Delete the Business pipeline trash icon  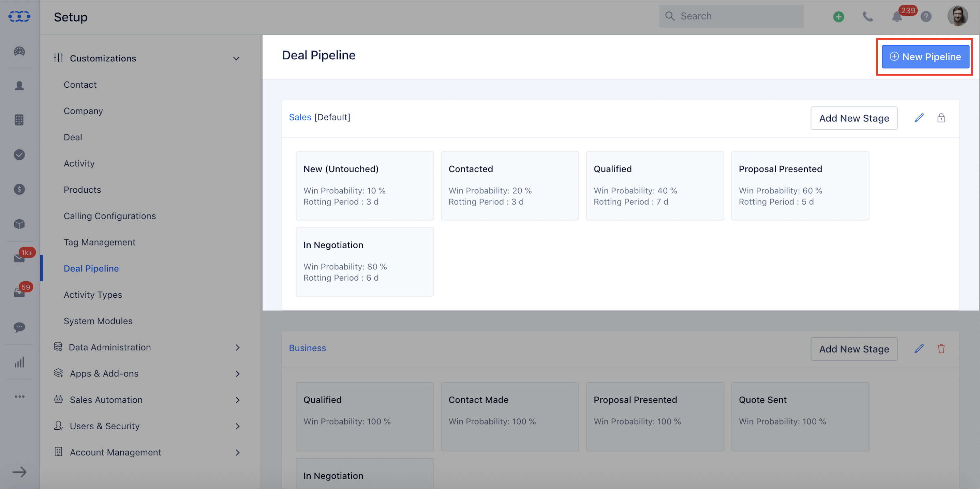tap(941, 349)
